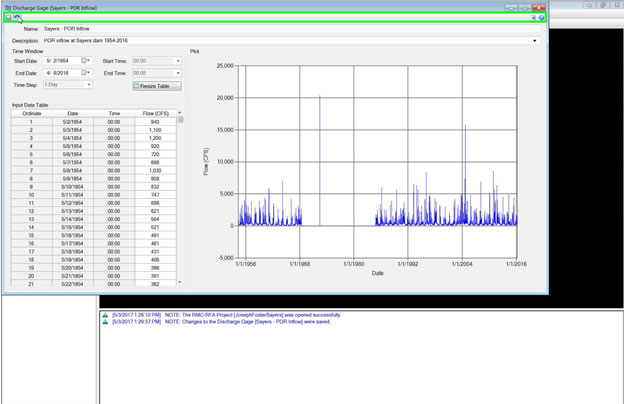Click the second message log note icon
The width and height of the screenshot is (624, 404).
pyautogui.click(x=105, y=322)
